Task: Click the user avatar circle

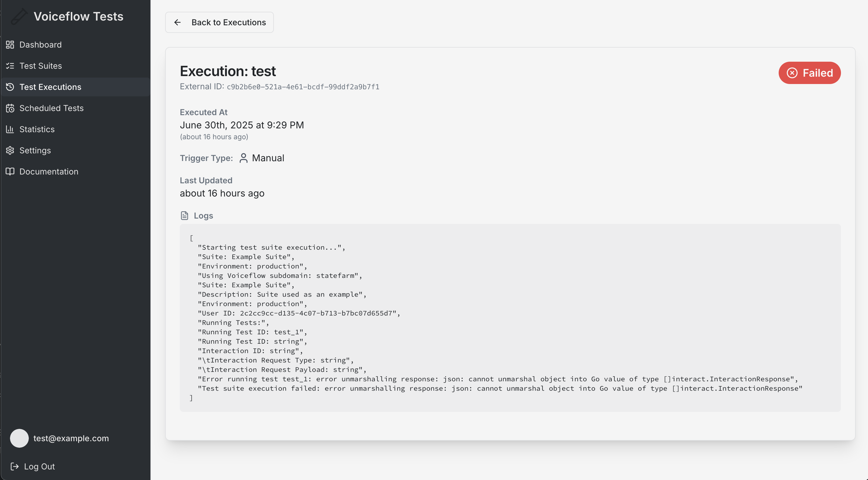Action: [x=19, y=438]
